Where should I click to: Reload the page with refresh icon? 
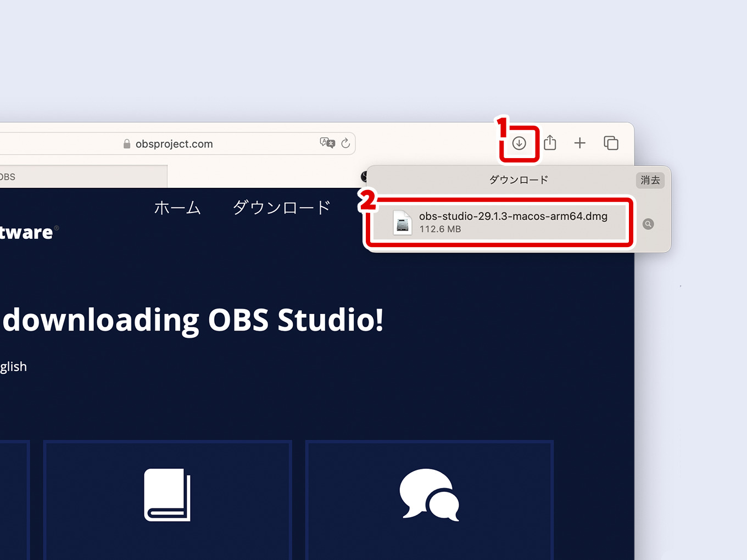345,143
